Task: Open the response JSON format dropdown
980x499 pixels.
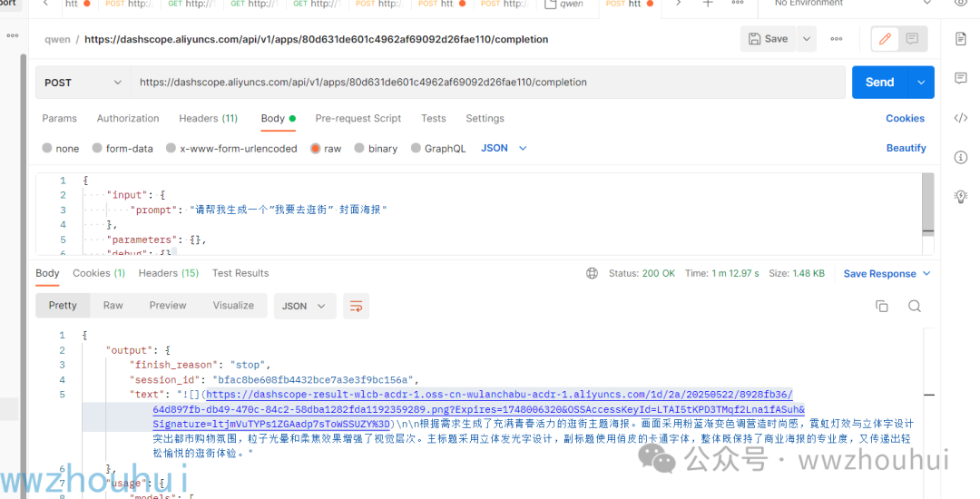Action: coord(304,306)
